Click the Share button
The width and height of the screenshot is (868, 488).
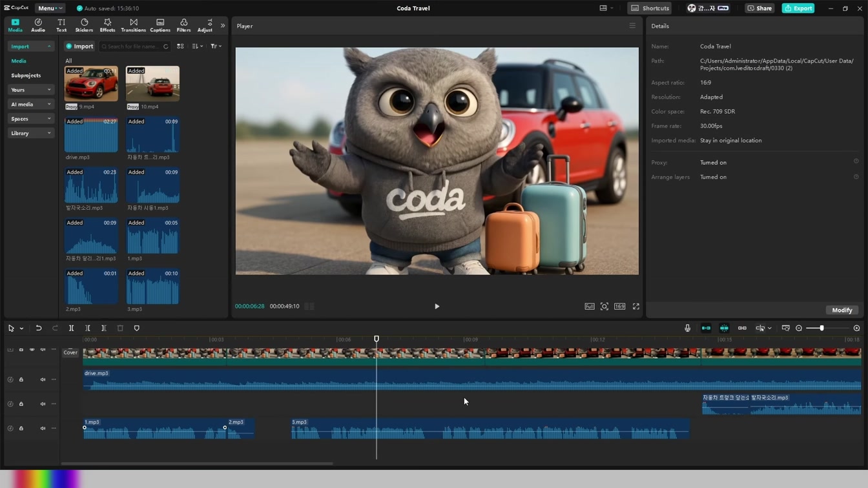tap(759, 8)
